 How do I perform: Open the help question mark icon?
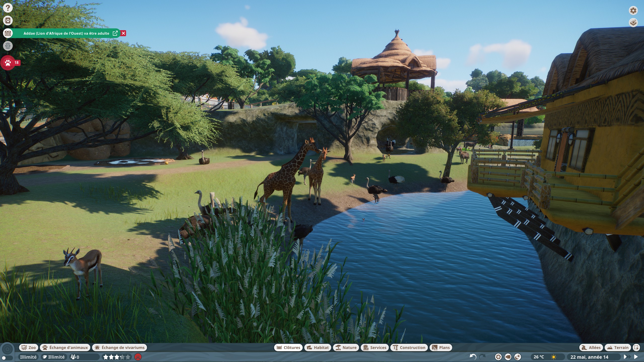pyautogui.click(x=8, y=8)
